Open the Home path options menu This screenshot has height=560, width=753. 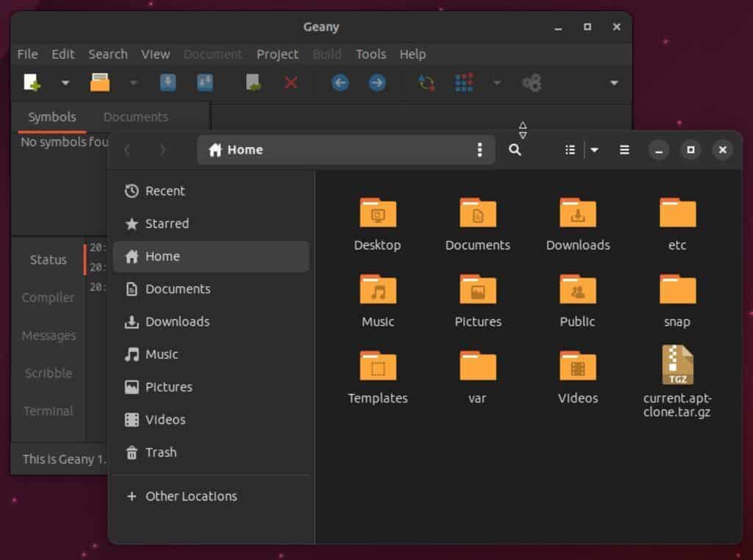point(479,150)
